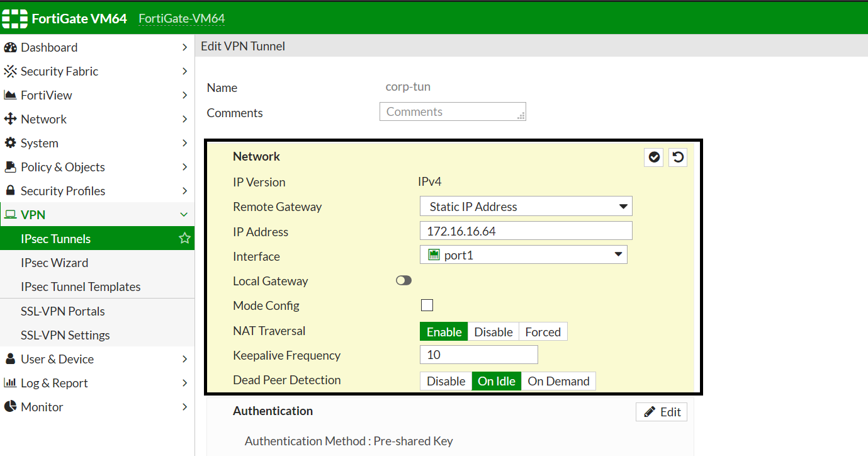This screenshot has width=868, height=456.
Task: Click the IP Address field 172.16.16.64
Action: 526,231
